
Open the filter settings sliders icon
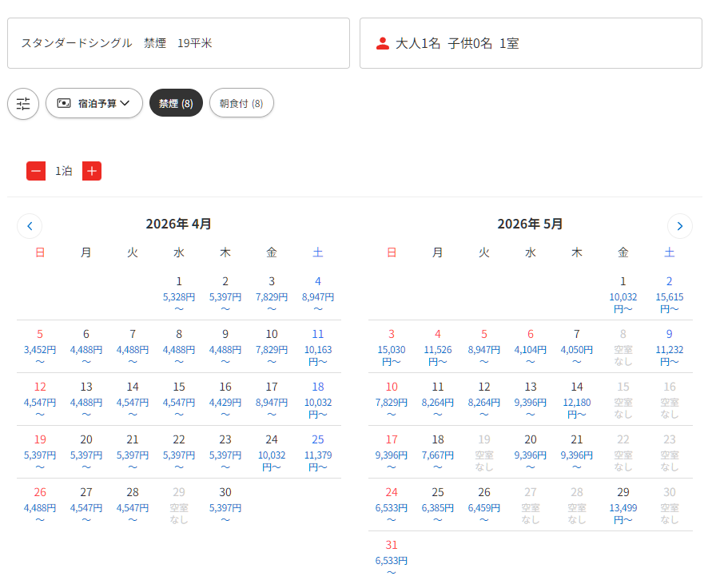tap(23, 104)
